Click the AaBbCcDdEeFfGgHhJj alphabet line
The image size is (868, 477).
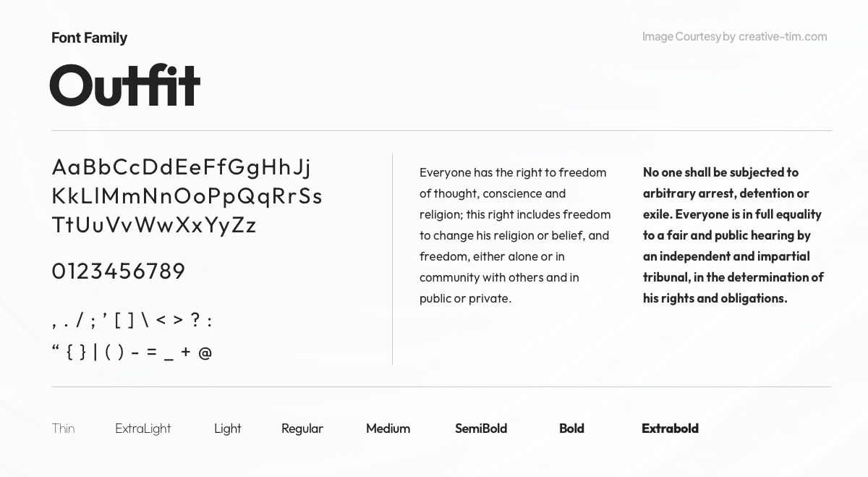(x=181, y=168)
